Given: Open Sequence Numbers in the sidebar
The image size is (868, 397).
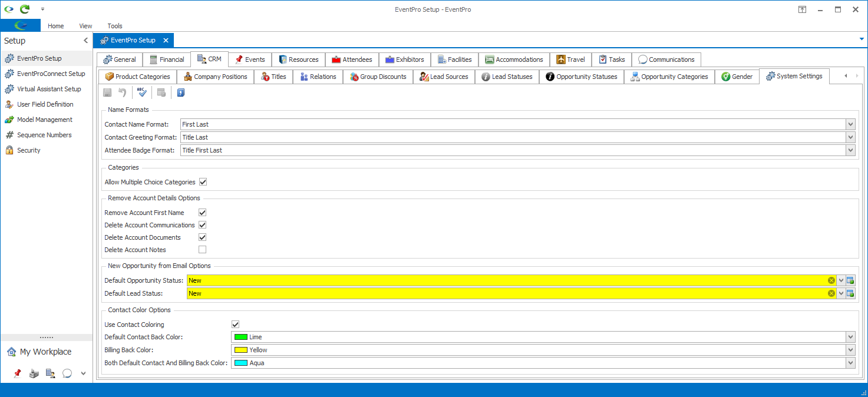Looking at the screenshot, I should [x=46, y=135].
